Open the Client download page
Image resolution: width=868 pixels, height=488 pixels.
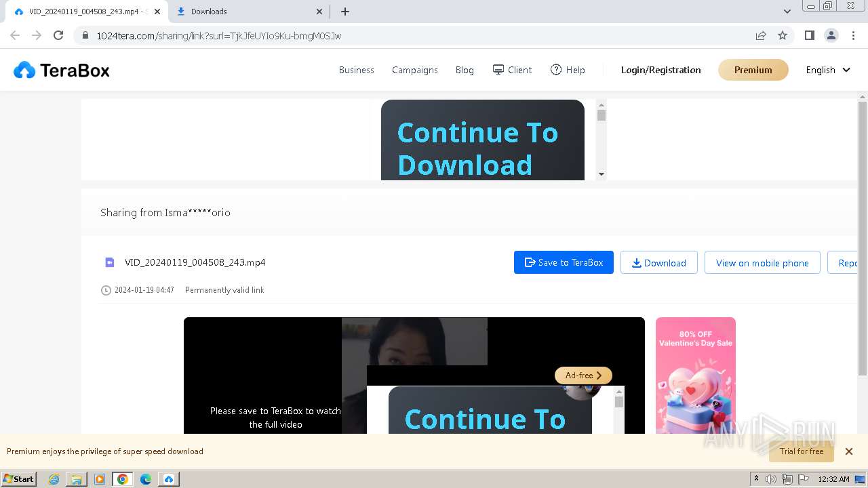pyautogui.click(x=512, y=70)
